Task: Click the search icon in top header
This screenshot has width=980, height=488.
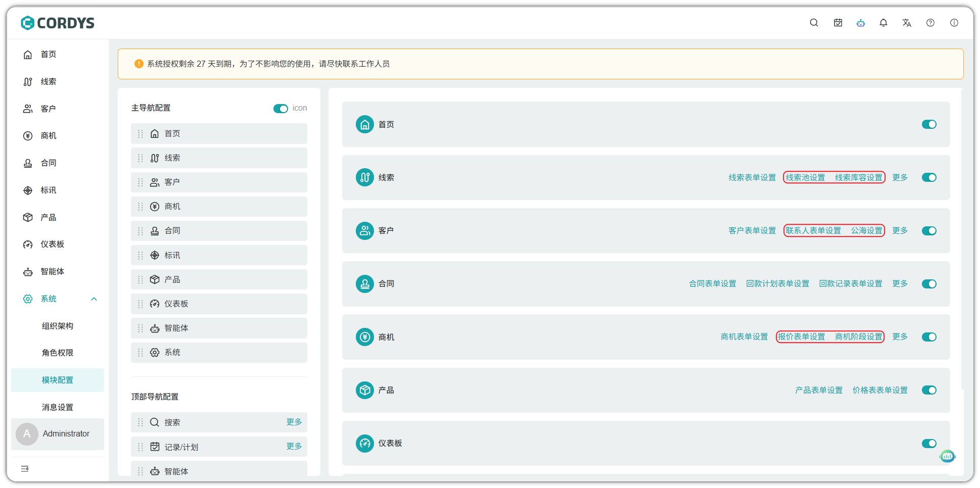Action: pyautogui.click(x=814, y=23)
